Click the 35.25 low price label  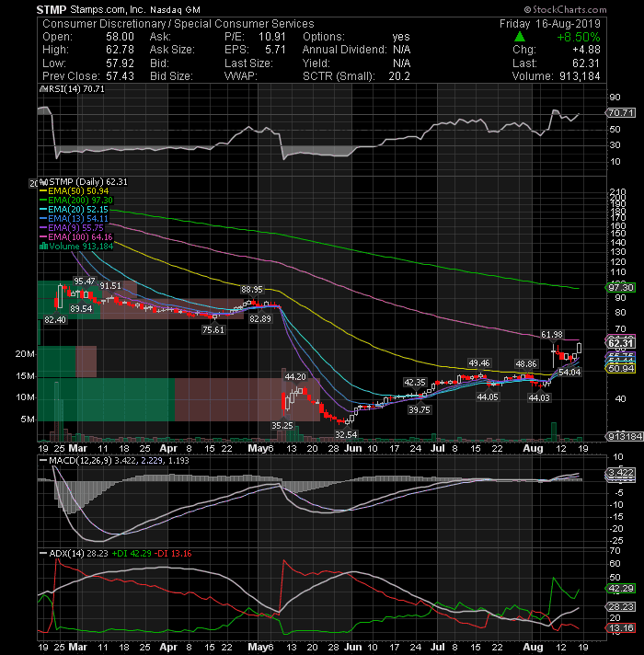coord(282,425)
